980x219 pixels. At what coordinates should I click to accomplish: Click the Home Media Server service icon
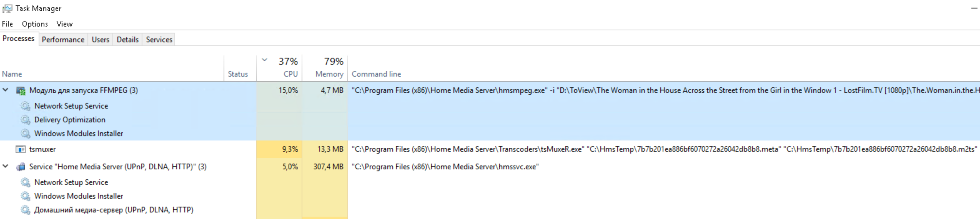coord(21,167)
